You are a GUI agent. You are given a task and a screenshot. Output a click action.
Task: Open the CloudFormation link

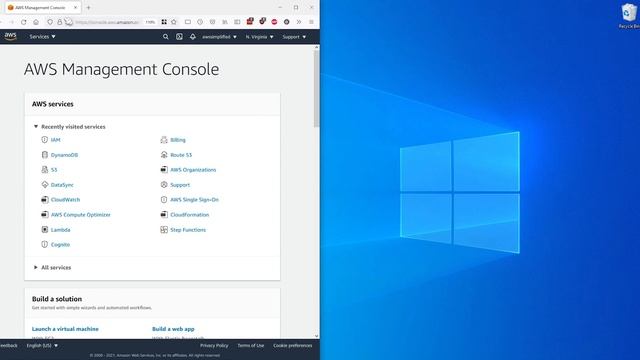189,215
